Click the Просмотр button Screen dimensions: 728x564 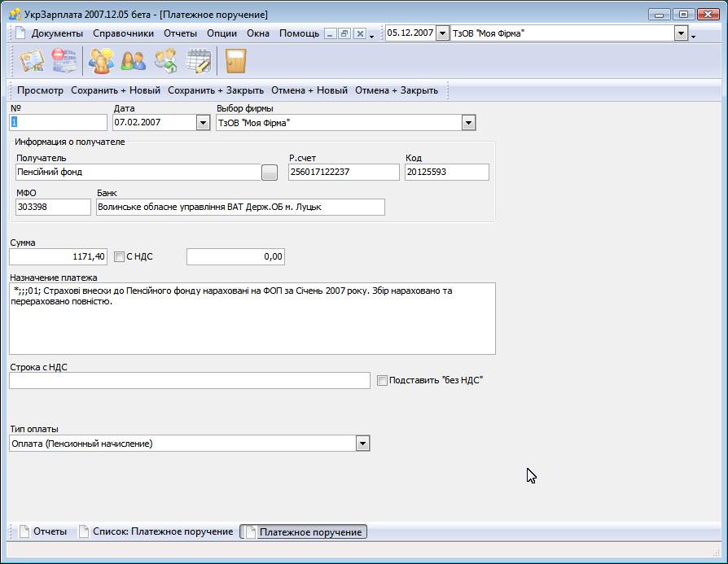click(x=40, y=90)
